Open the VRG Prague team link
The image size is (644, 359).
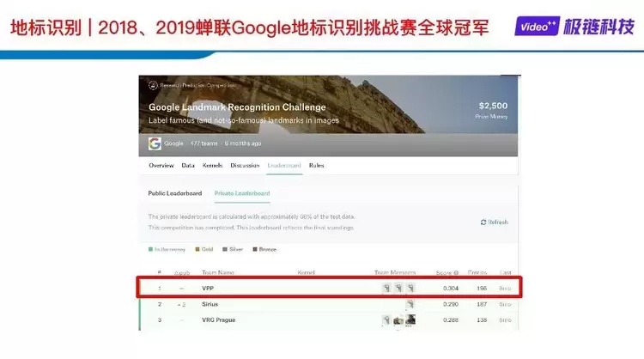pos(218,320)
